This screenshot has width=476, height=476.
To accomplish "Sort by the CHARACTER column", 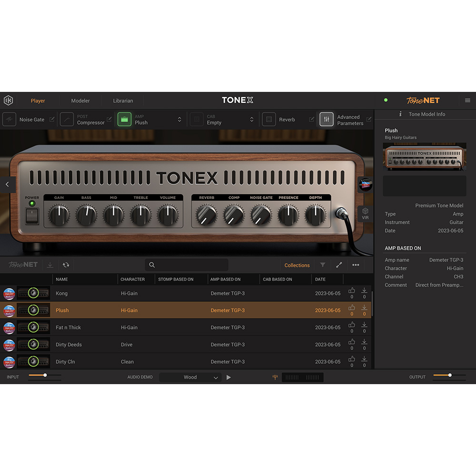I will click(x=133, y=279).
